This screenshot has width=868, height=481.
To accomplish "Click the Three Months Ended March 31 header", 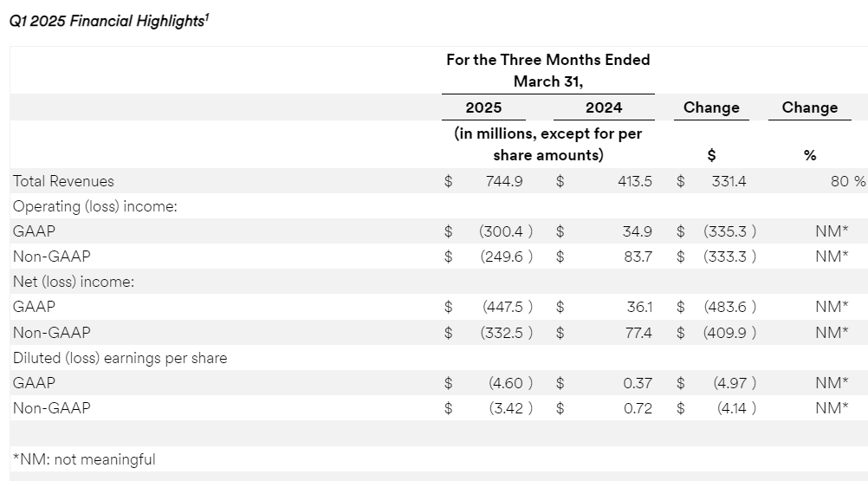I will tap(547, 70).
